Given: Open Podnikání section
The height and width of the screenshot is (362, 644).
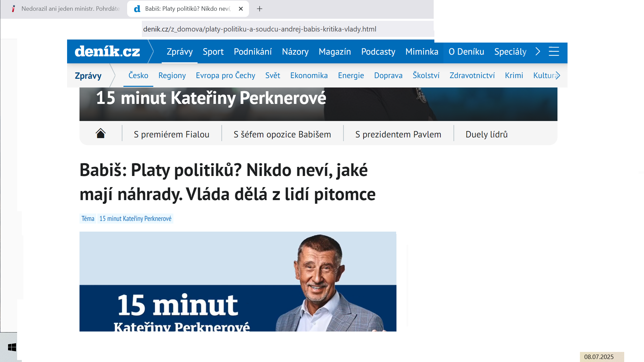Looking at the screenshot, I should point(253,52).
